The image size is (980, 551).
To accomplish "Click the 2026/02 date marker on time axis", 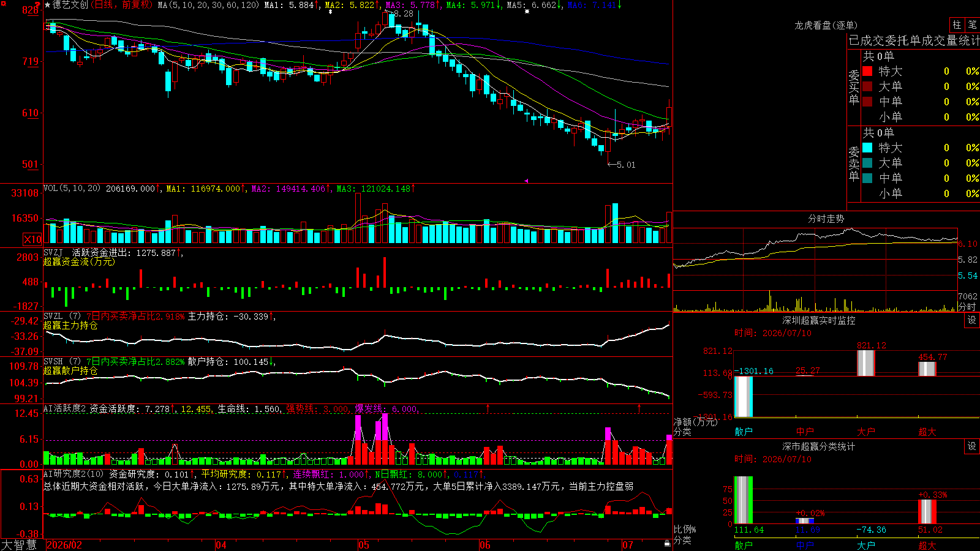I will point(64,545).
